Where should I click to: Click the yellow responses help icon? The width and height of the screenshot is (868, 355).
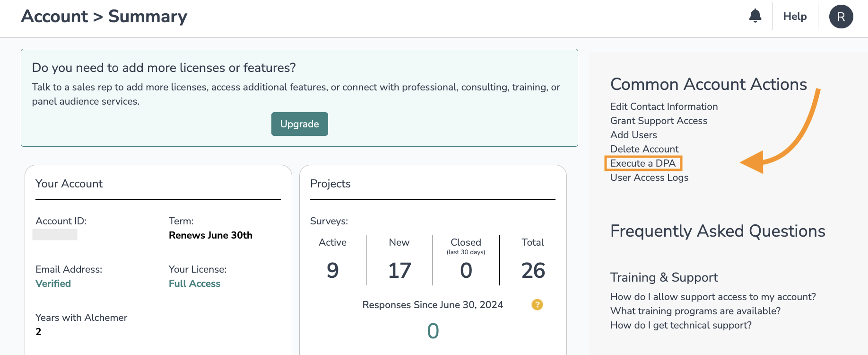[x=537, y=304]
